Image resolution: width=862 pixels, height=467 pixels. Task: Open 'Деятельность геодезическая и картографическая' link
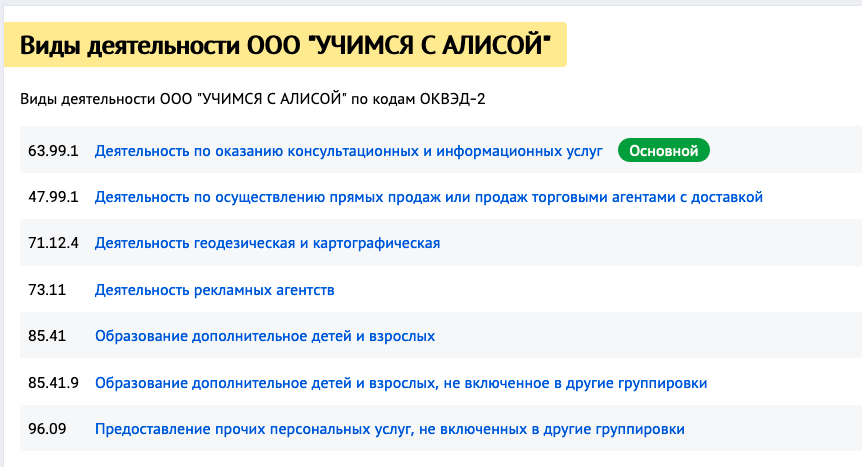click(x=267, y=243)
